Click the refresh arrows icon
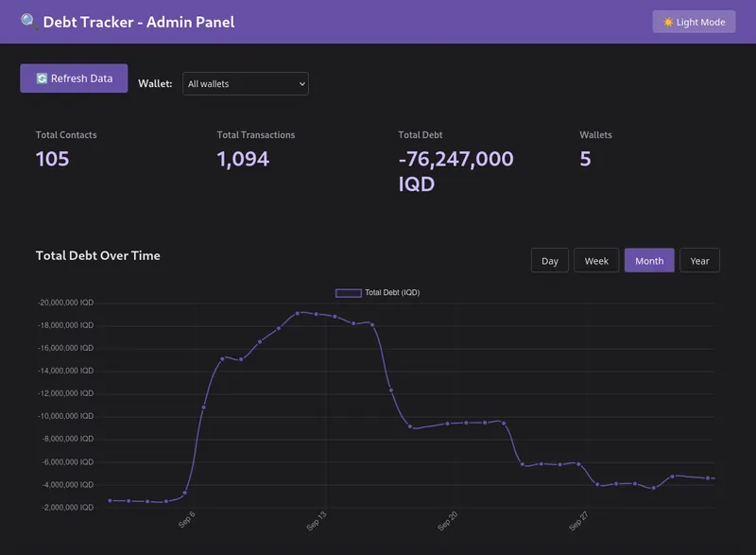Screen dimensions: 756x555 click(x=42, y=78)
